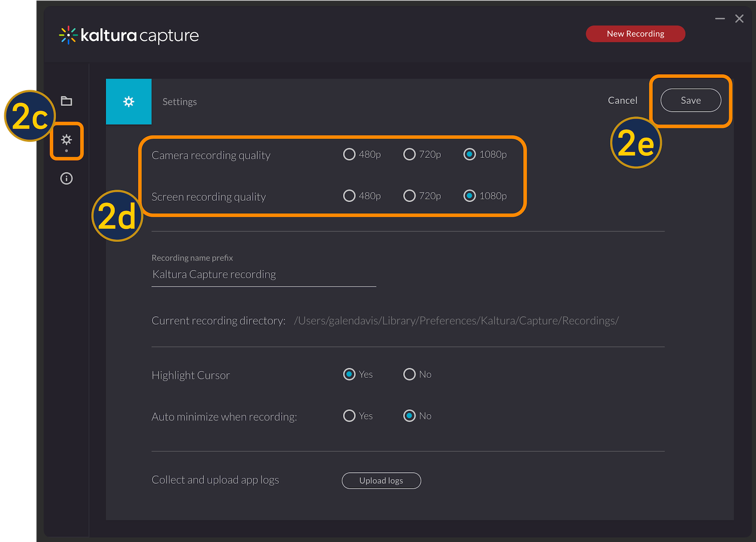
Task: Select No for Highlight Cursor
Action: coord(410,374)
